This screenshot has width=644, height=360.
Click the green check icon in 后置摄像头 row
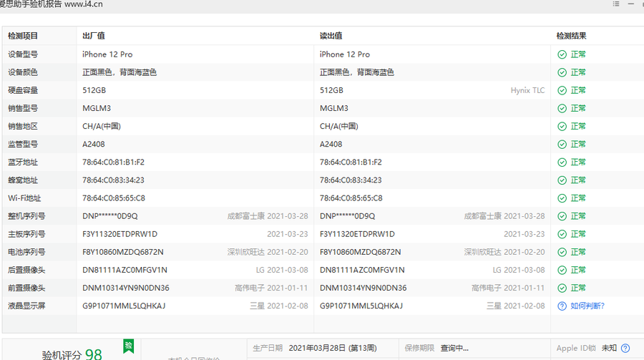pos(562,270)
